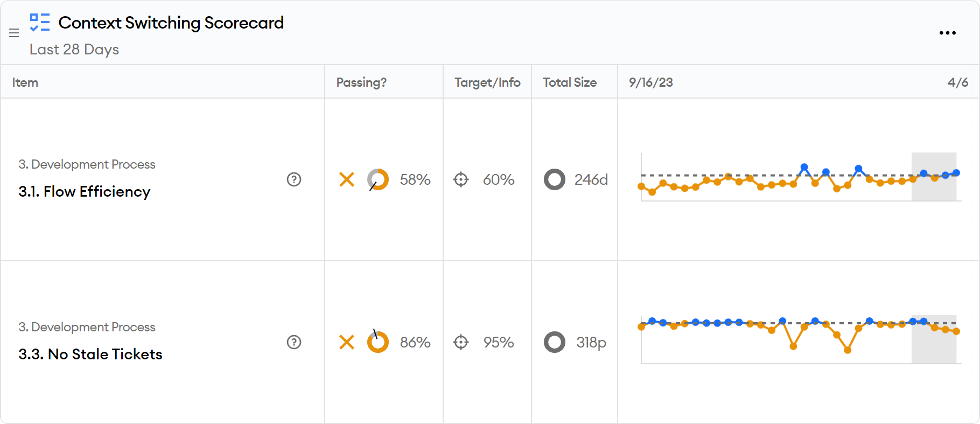Click the 58% progress donut

click(378, 179)
